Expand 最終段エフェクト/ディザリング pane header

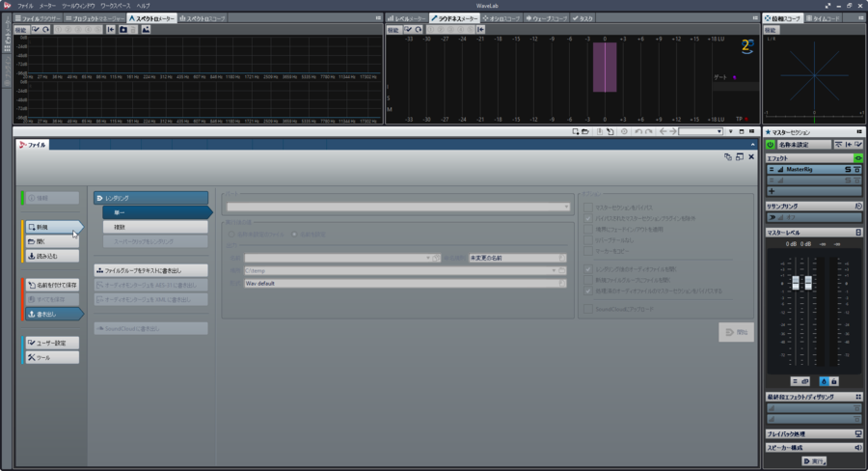click(x=814, y=398)
